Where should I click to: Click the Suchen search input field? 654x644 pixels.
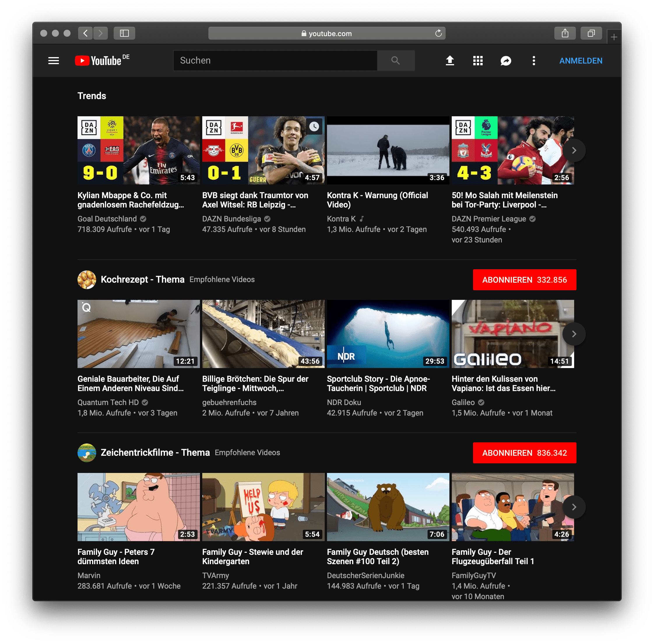coord(275,61)
